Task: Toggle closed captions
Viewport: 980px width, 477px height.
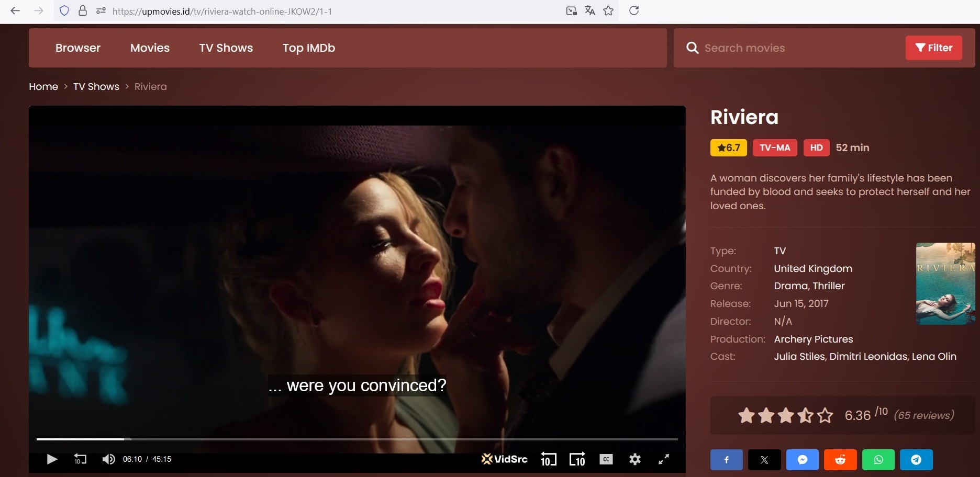Action: tap(606, 459)
